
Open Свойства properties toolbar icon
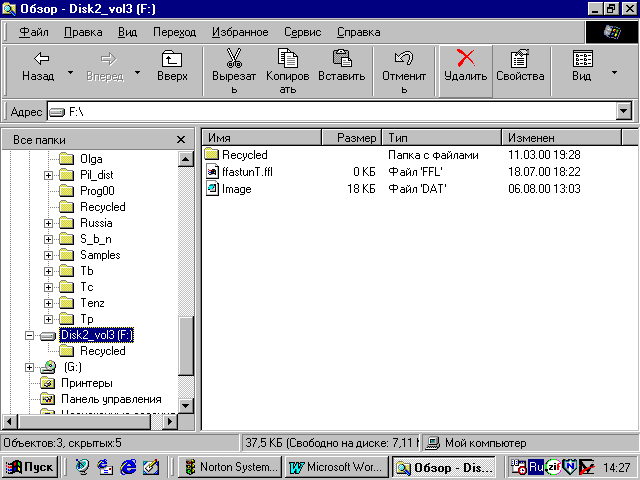coord(520,59)
